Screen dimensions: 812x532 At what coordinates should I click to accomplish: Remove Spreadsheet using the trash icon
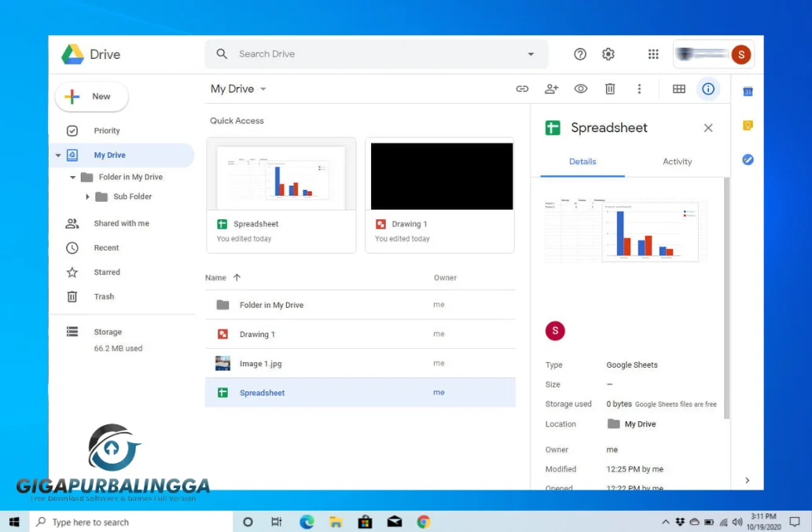[610, 89]
